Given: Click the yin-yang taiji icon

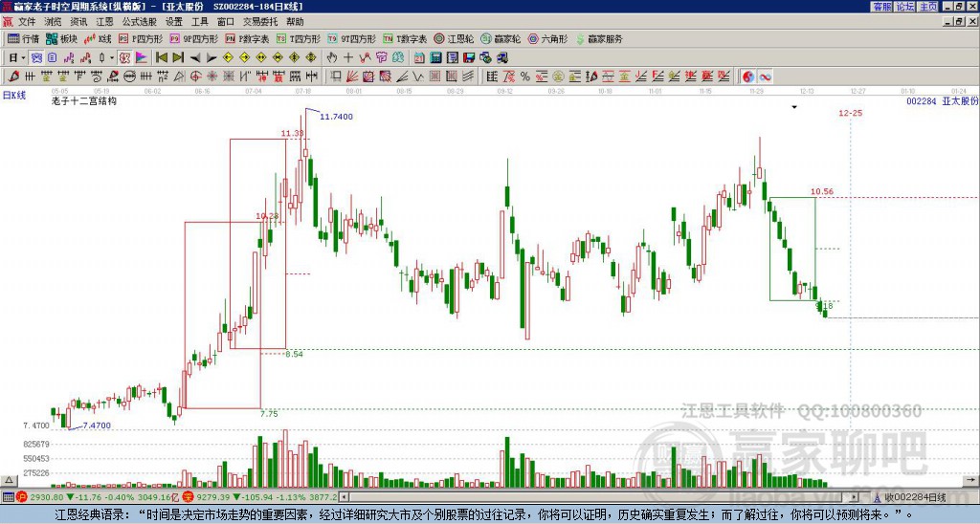Looking at the screenshot, I should [748, 76].
